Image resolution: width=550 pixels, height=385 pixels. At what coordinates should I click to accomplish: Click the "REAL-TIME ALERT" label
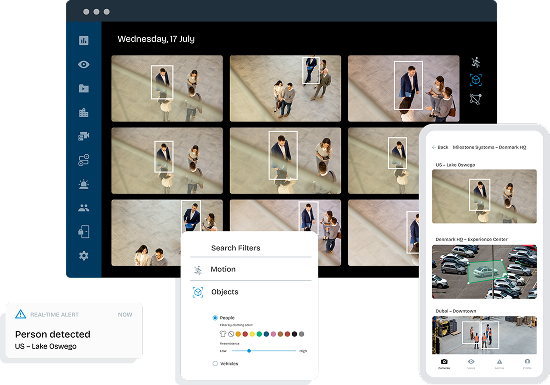pos(54,315)
